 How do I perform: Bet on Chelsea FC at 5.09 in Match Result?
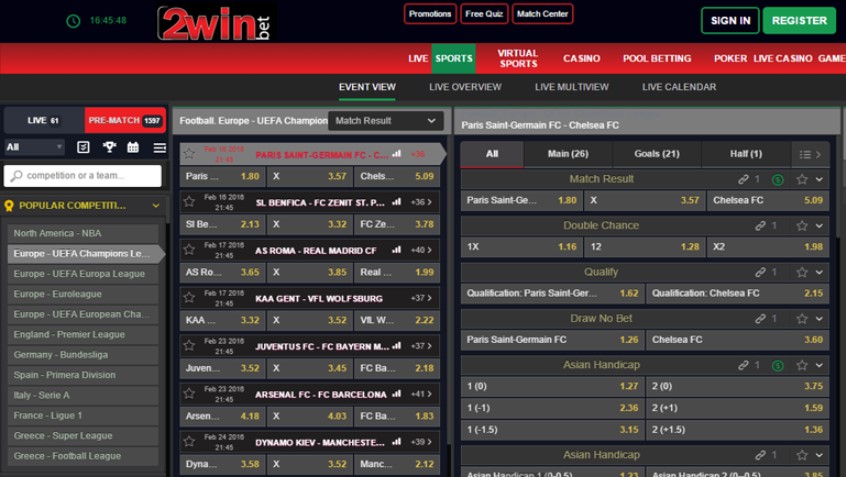pyautogui.click(x=767, y=200)
